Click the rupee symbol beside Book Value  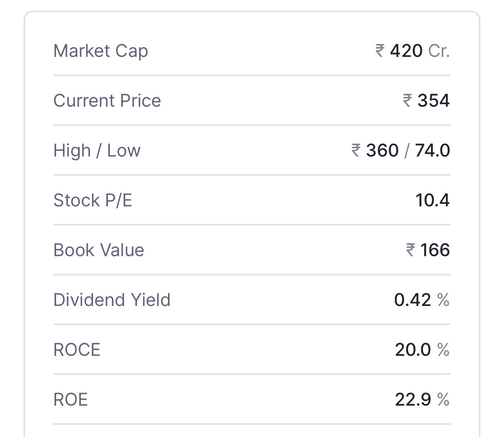click(410, 250)
